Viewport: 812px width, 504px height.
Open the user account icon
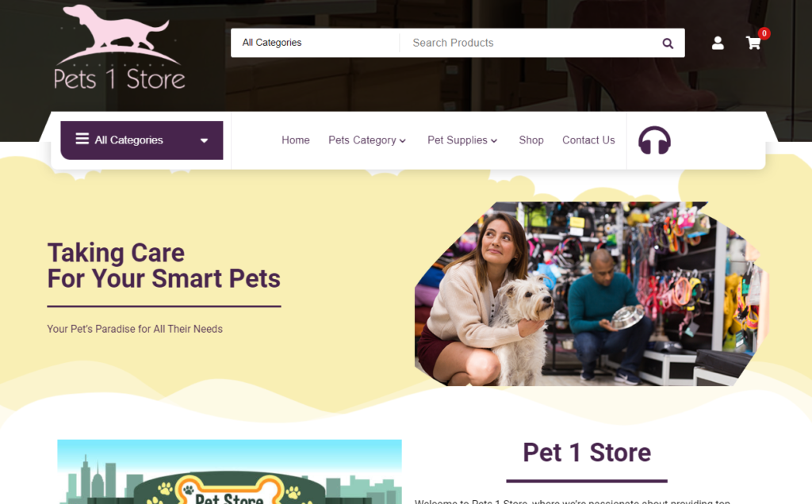point(717,43)
